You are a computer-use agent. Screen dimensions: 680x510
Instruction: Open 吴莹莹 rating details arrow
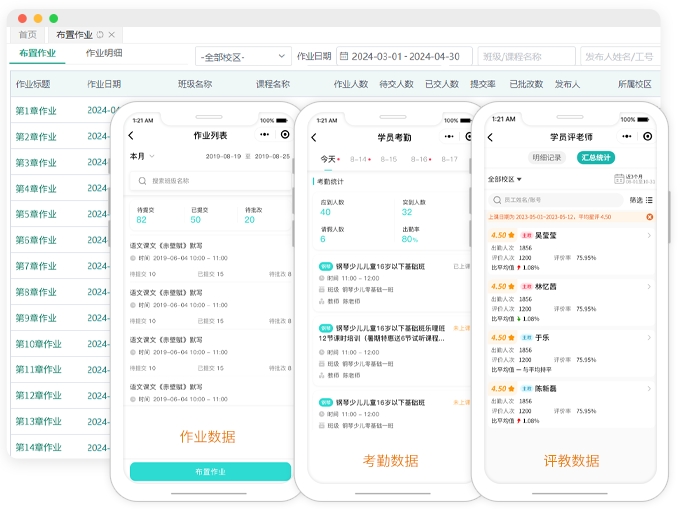tap(649, 235)
